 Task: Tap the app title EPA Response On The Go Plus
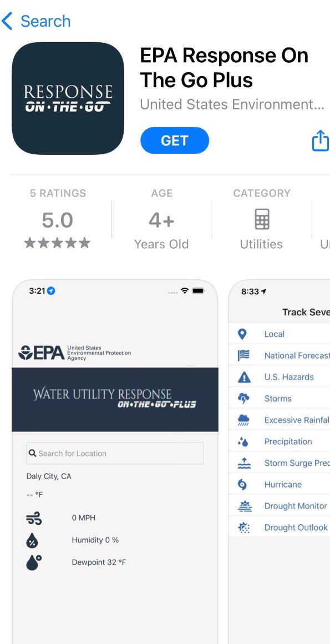[224, 68]
